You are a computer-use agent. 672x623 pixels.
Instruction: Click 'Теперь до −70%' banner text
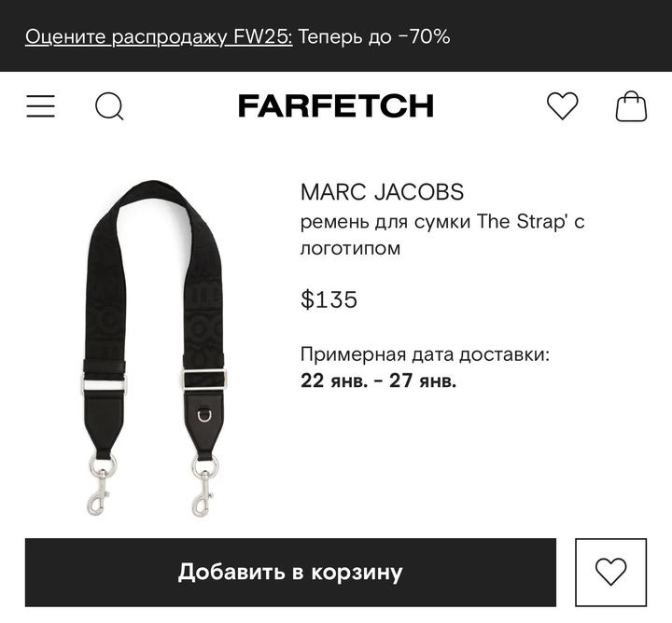point(374,36)
